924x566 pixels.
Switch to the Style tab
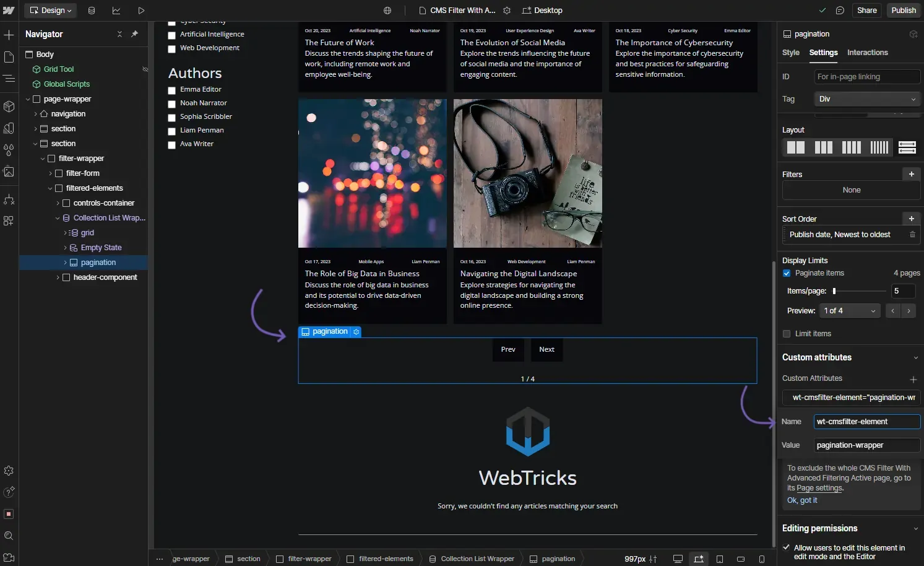click(790, 53)
